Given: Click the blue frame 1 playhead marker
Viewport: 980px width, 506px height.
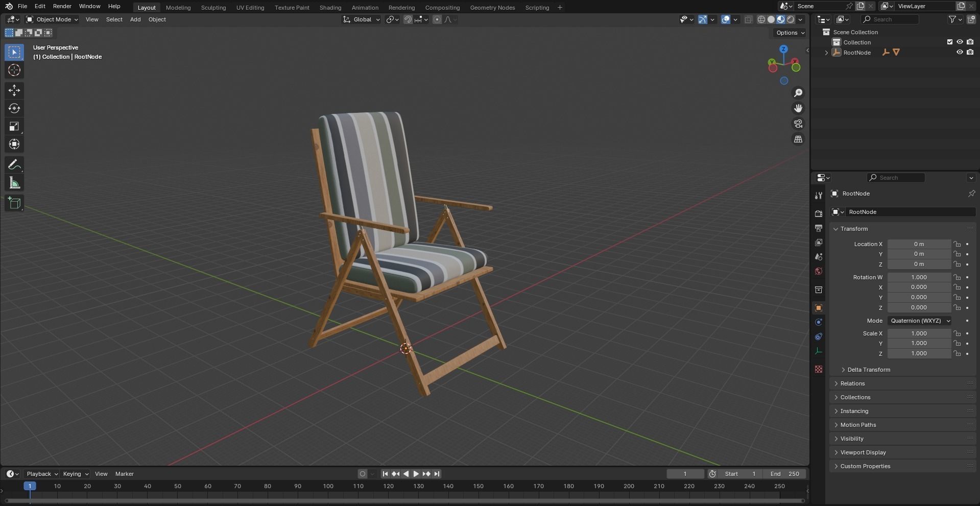Looking at the screenshot, I should 30,486.
